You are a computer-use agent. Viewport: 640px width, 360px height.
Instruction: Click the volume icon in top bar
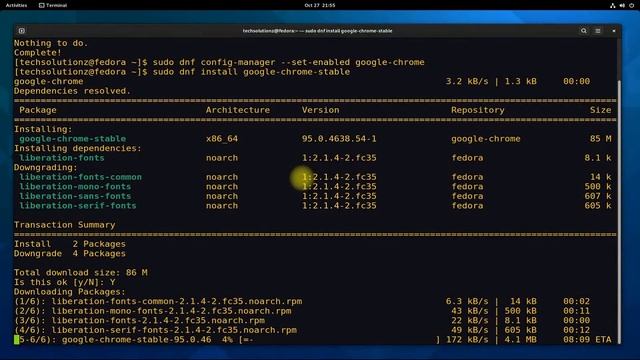[622, 5]
